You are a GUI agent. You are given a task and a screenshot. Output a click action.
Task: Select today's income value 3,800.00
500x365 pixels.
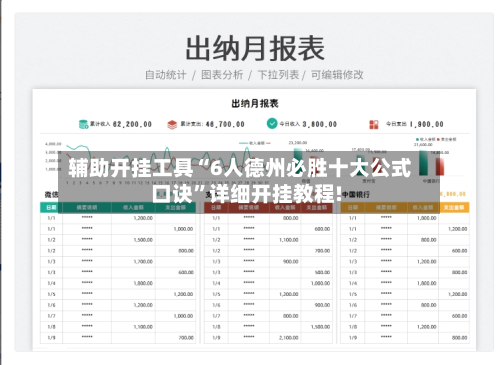(x=320, y=124)
